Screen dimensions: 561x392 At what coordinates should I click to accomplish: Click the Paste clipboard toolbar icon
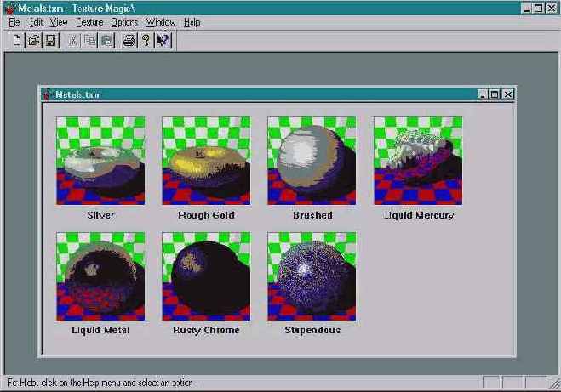(107, 40)
